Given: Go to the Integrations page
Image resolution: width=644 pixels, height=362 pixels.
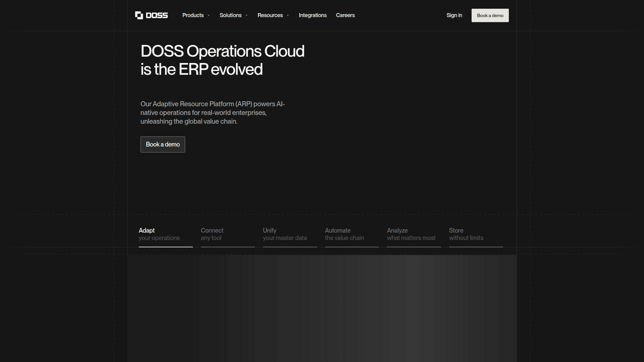Looking at the screenshot, I should [313, 15].
